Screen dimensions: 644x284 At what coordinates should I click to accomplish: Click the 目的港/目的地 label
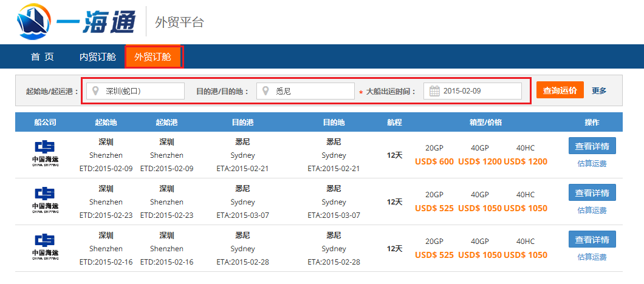[222, 92]
